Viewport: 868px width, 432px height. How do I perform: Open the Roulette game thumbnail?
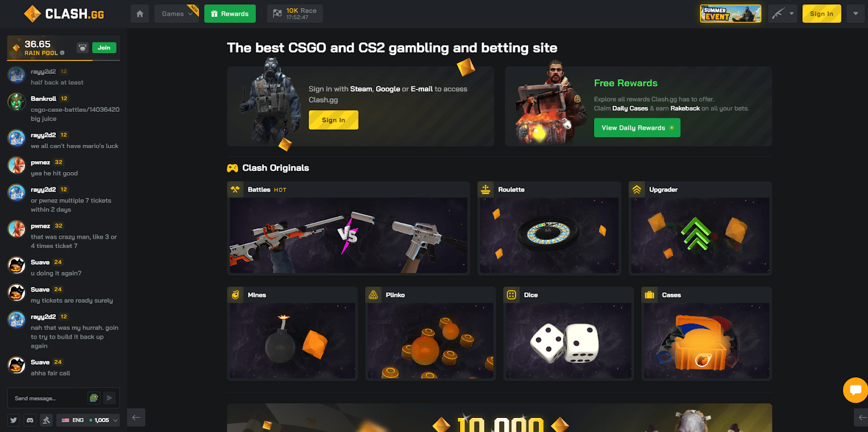(549, 228)
